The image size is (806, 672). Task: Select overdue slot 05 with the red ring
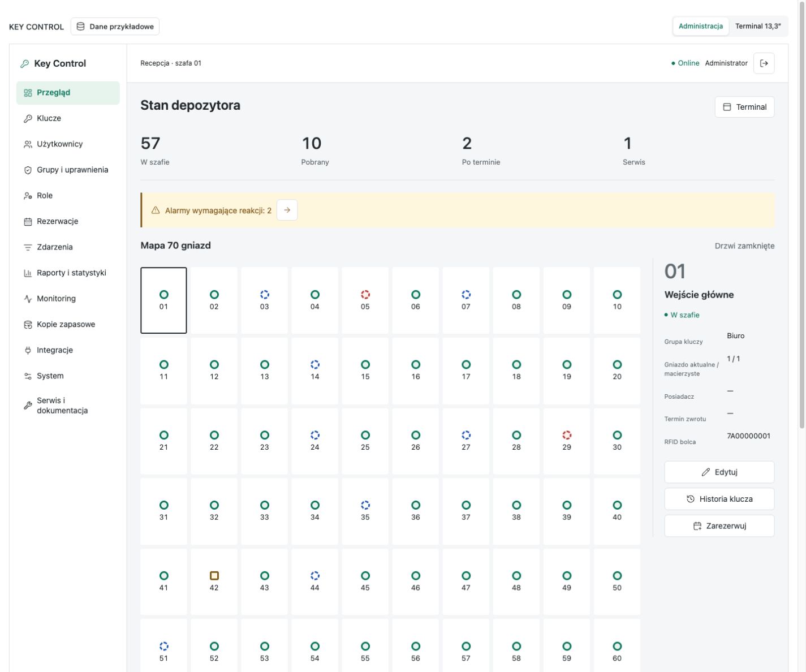click(x=365, y=300)
